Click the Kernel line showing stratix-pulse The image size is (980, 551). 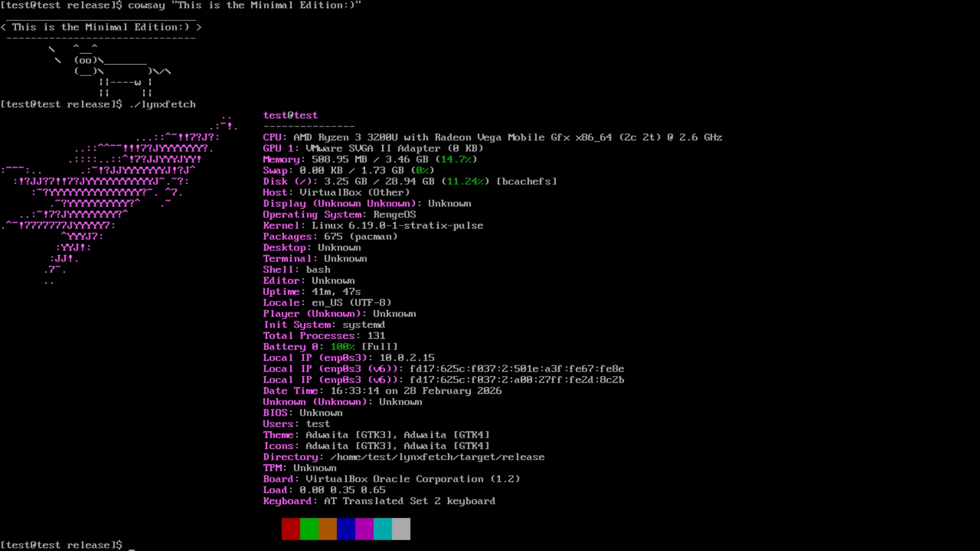pyautogui.click(x=373, y=226)
